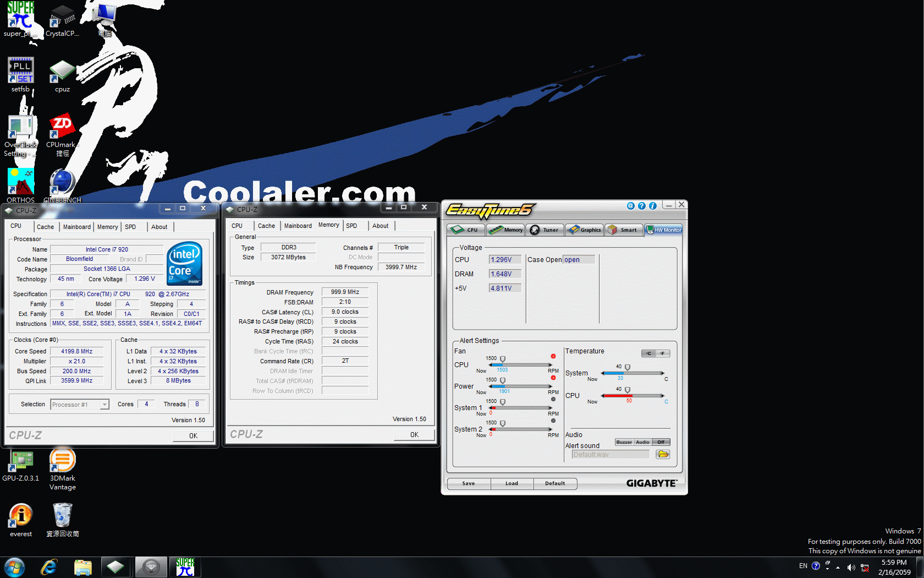Click the EasyTune6 @ email icon

pos(631,206)
